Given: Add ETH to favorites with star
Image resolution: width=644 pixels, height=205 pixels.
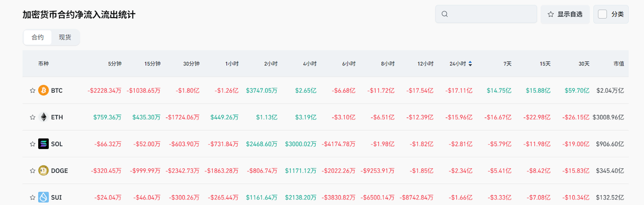Looking at the screenshot, I should pos(33,117).
